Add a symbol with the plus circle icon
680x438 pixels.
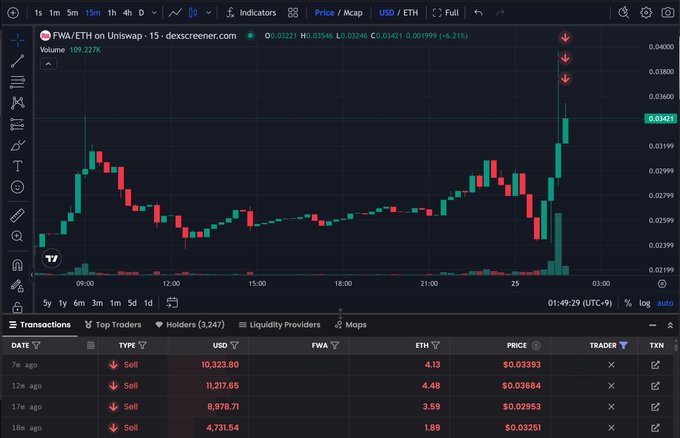click(x=13, y=13)
